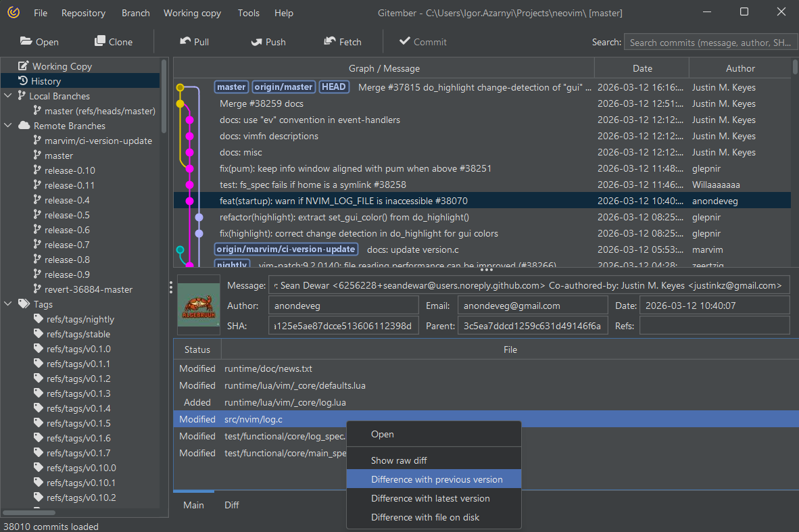Collapse the Tags tree node
This screenshot has height=532, width=799.
(8, 304)
